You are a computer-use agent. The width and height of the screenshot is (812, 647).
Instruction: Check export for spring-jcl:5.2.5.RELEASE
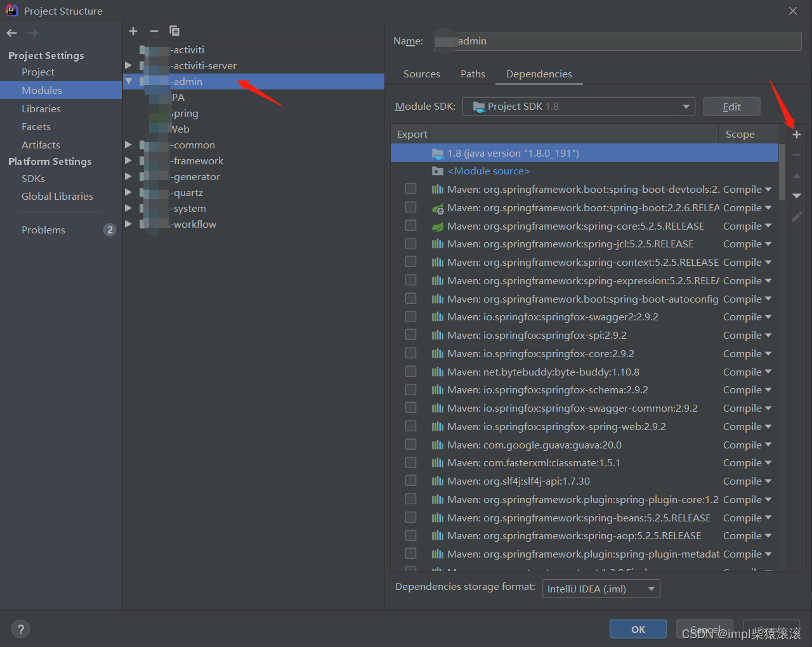pos(411,244)
